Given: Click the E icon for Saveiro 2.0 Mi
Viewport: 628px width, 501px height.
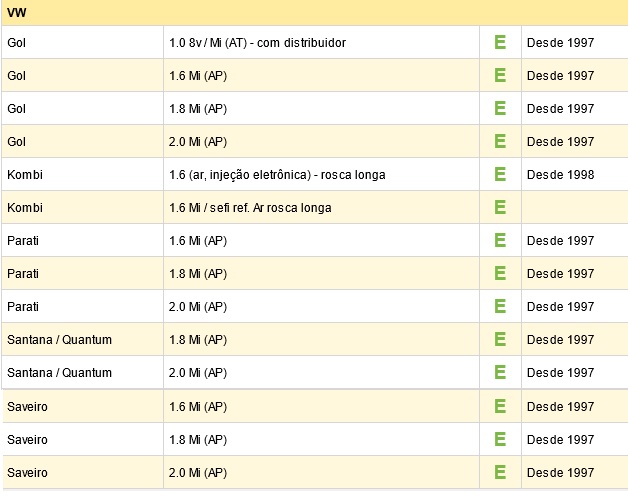Looking at the screenshot, I should 500,472.
